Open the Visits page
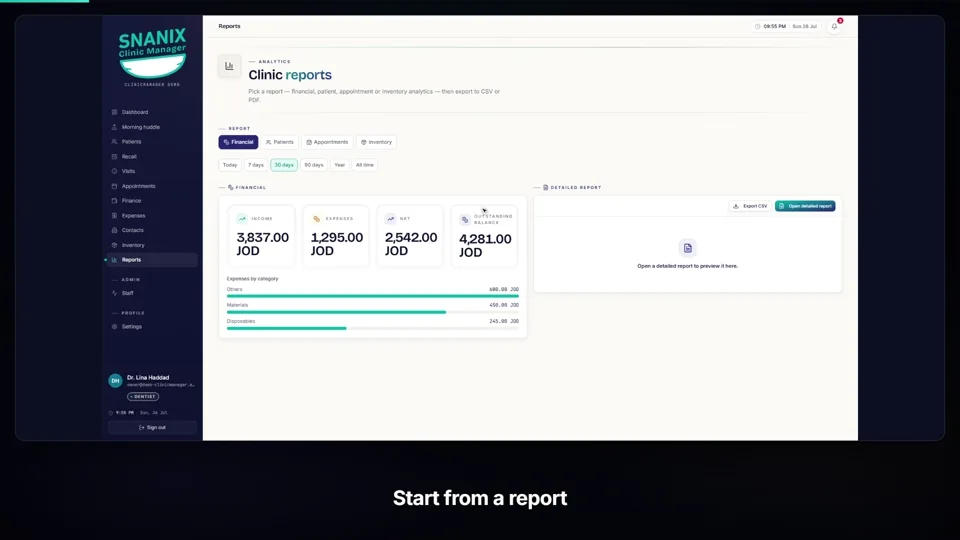The height and width of the screenshot is (540, 960). (x=152, y=171)
